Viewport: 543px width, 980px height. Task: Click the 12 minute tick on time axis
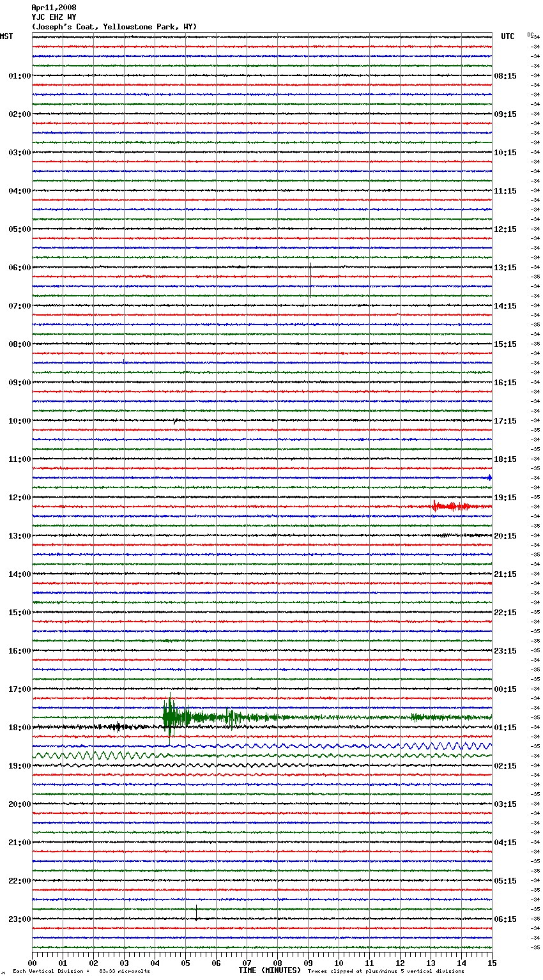[400, 962]
